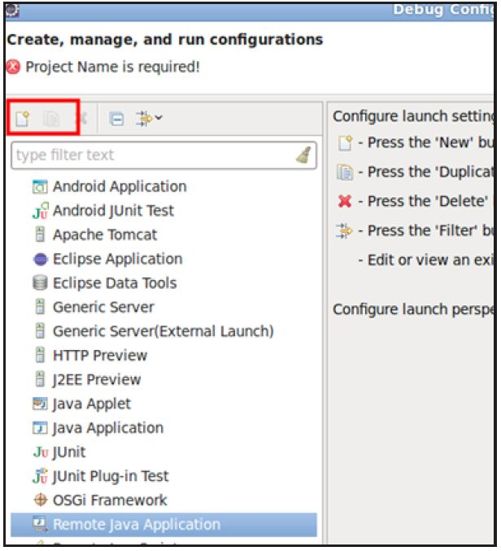Click the Apache Tomcat server icon

click(40, 235)
